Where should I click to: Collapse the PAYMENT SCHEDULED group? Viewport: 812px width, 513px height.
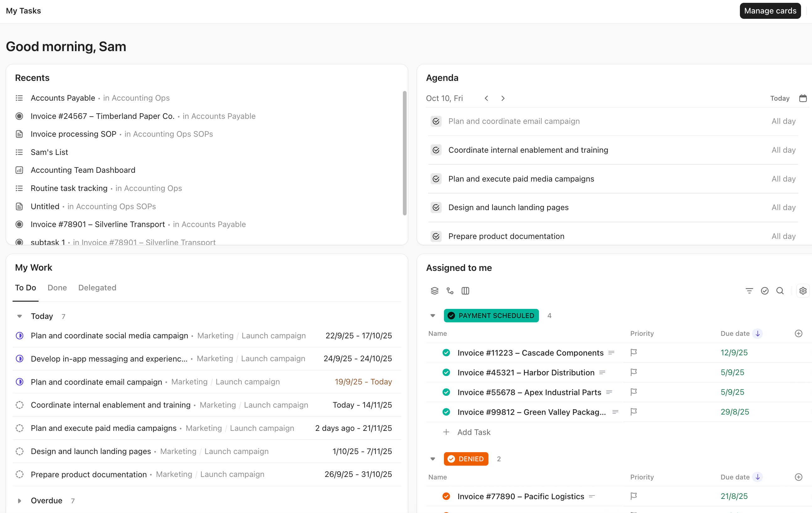coord(433,315)
